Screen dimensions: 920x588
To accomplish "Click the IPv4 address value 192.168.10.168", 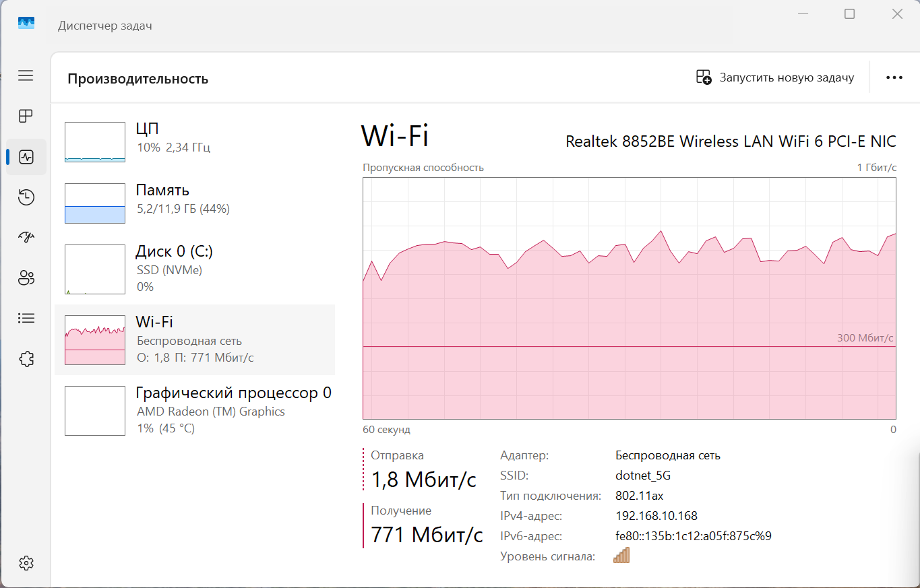I will coord(656,516).
